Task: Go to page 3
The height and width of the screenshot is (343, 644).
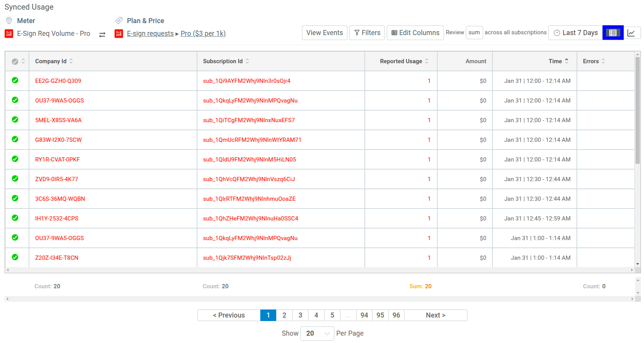Action: tap(300, 315)
